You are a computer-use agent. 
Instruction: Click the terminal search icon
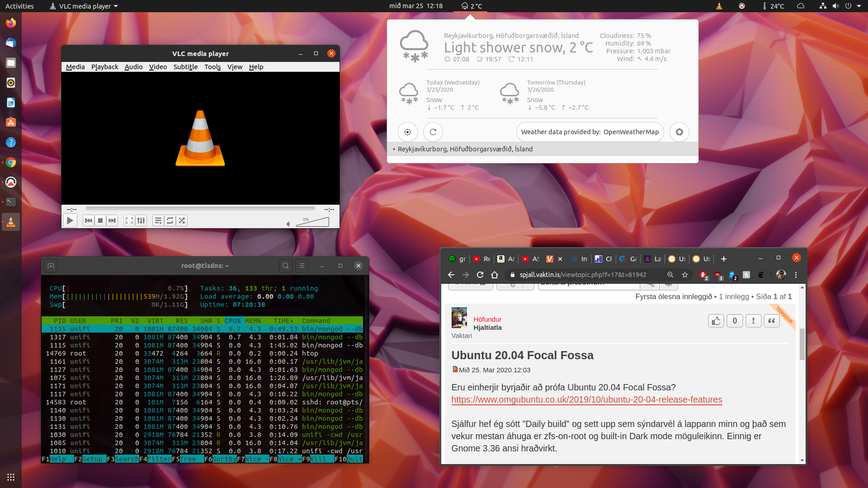(x=286, y=266)
